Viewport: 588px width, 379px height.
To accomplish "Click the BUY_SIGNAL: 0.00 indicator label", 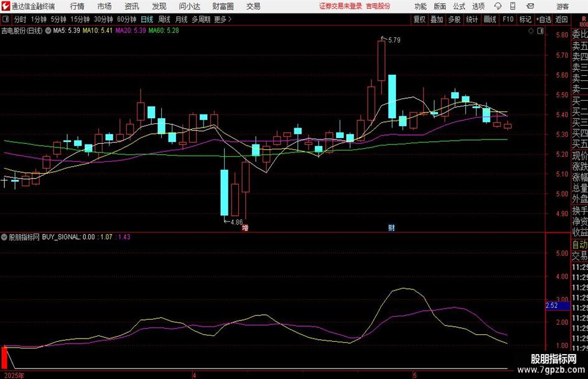I will tap(68, 237).
